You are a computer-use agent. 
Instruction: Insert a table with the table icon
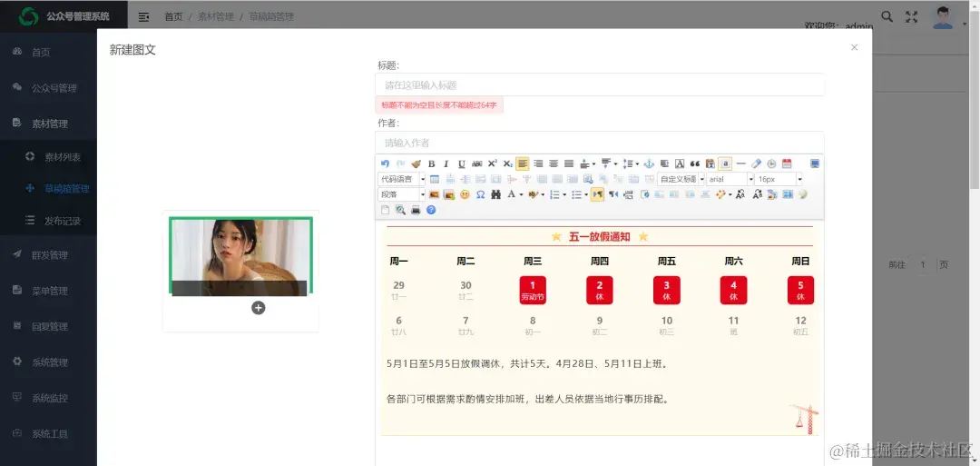coord(435,180)
